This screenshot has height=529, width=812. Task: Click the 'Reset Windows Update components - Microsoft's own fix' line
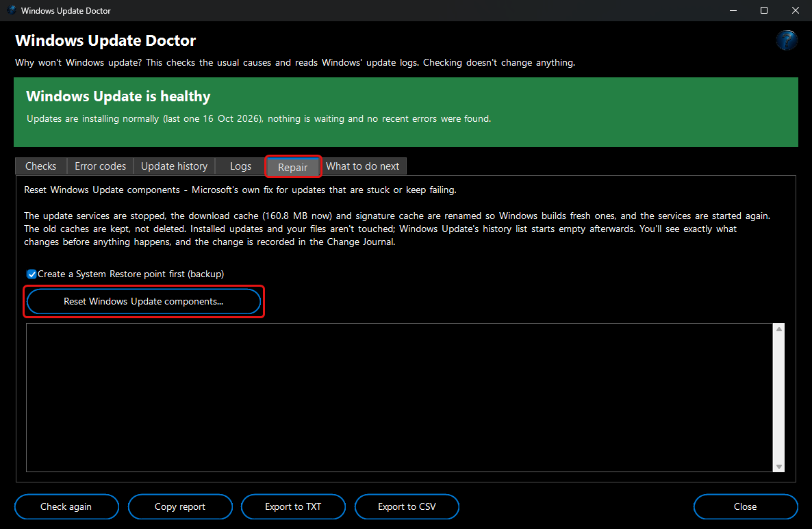240,190
